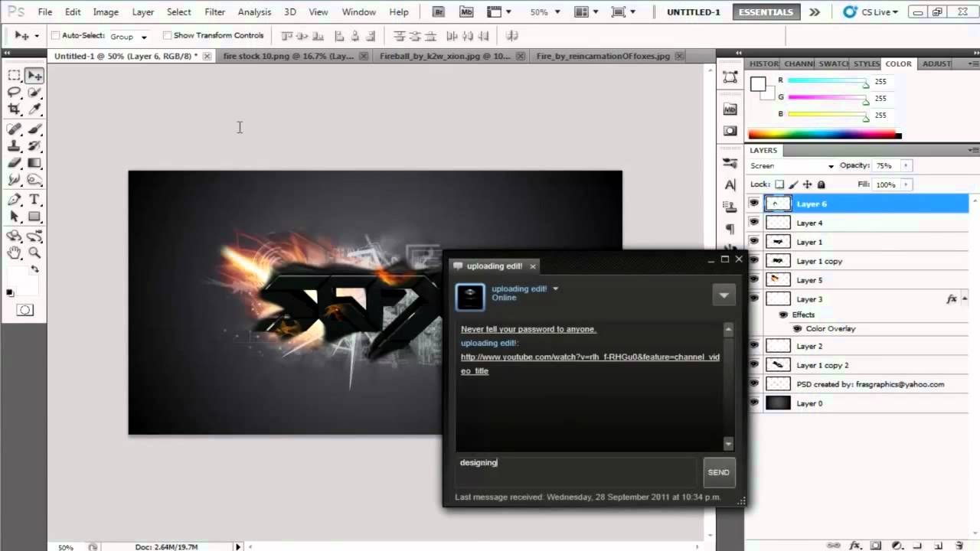Select the Move tool in toolbox
The image size is (980, 551).
34,75
